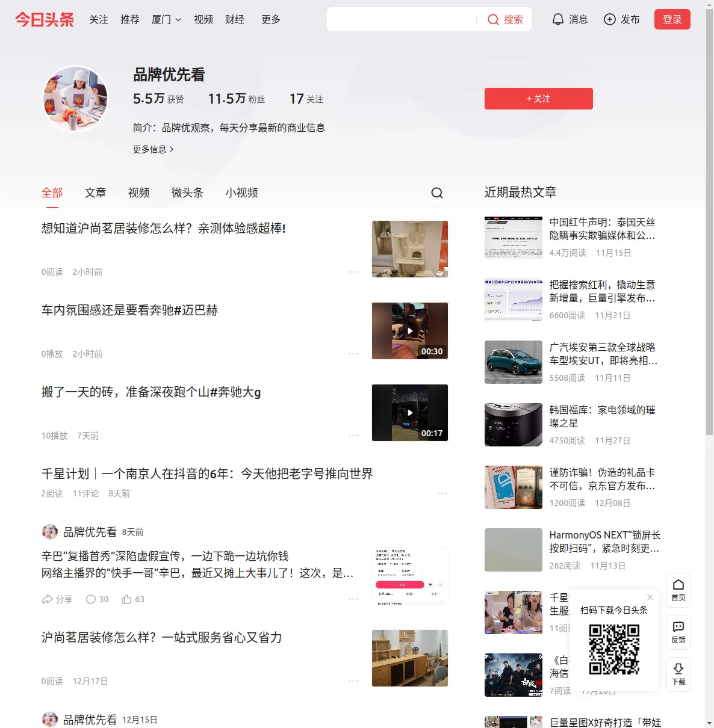714x728 pixels.
Task: Click small avatar beside 品牌优先看 8天前
Action: tap(50, 532)
